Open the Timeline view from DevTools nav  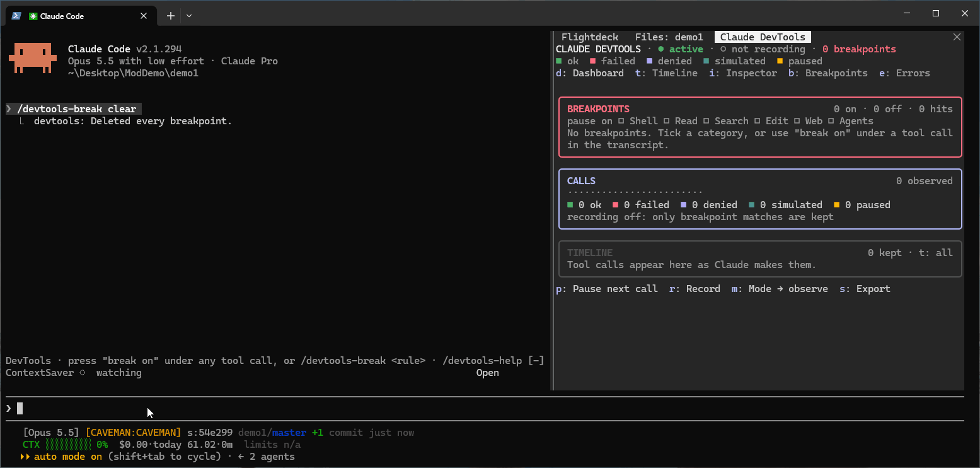(x=666, y=73)
